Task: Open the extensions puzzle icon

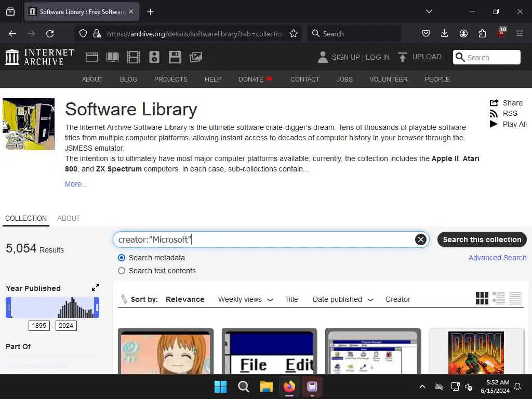Action: click(482, 33)
